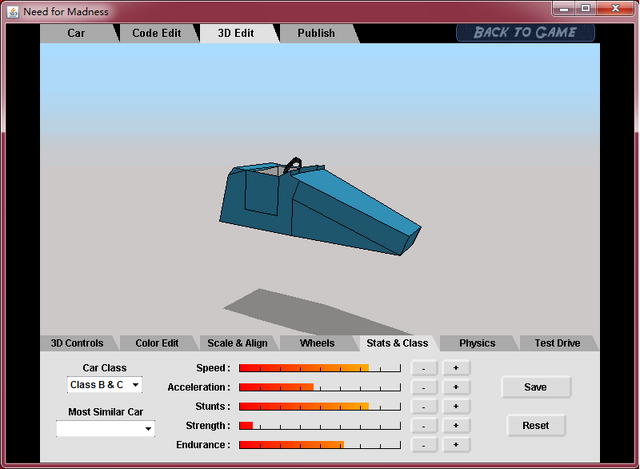Click the Strength stat bar
Image resolution: width=640 pixels, height=469 pixels.
click(320, 426)
